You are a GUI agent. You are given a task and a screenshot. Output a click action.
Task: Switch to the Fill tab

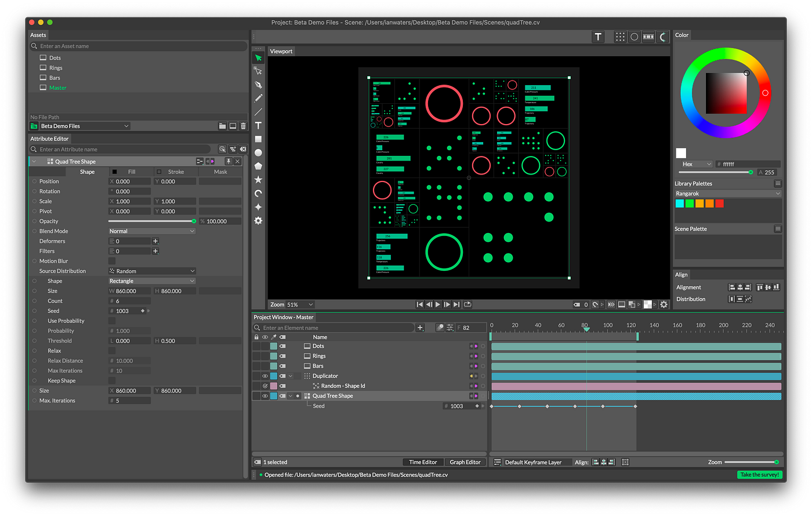132,172
